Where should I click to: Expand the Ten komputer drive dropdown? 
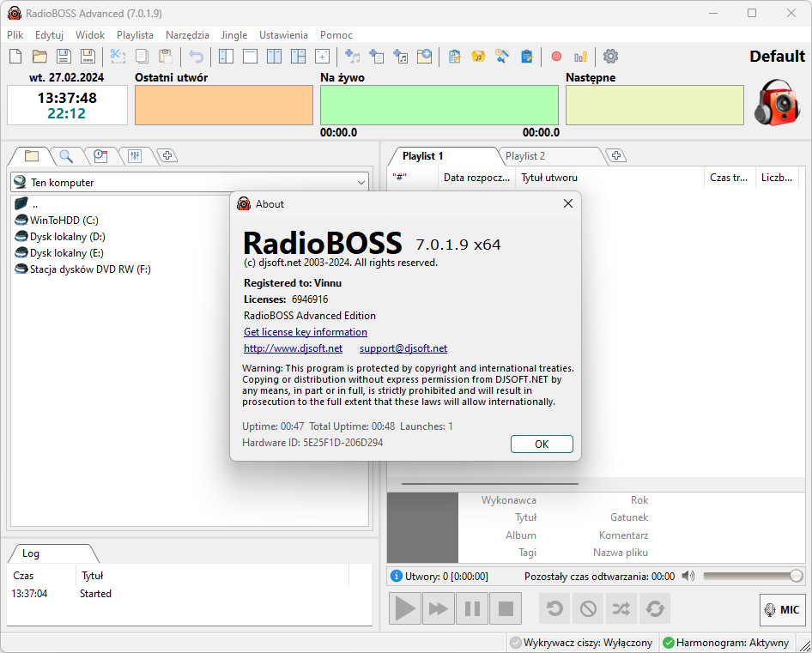click(361, 182)
